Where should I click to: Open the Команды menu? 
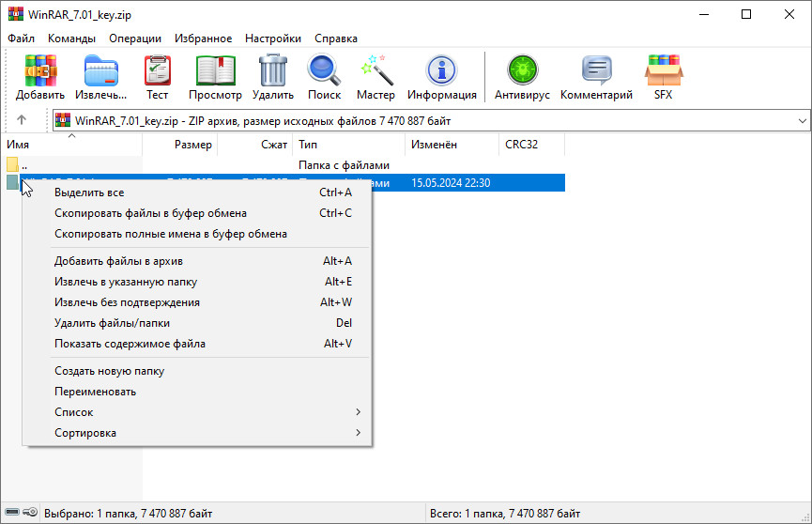pyautogui.click(x=71, y=39)
